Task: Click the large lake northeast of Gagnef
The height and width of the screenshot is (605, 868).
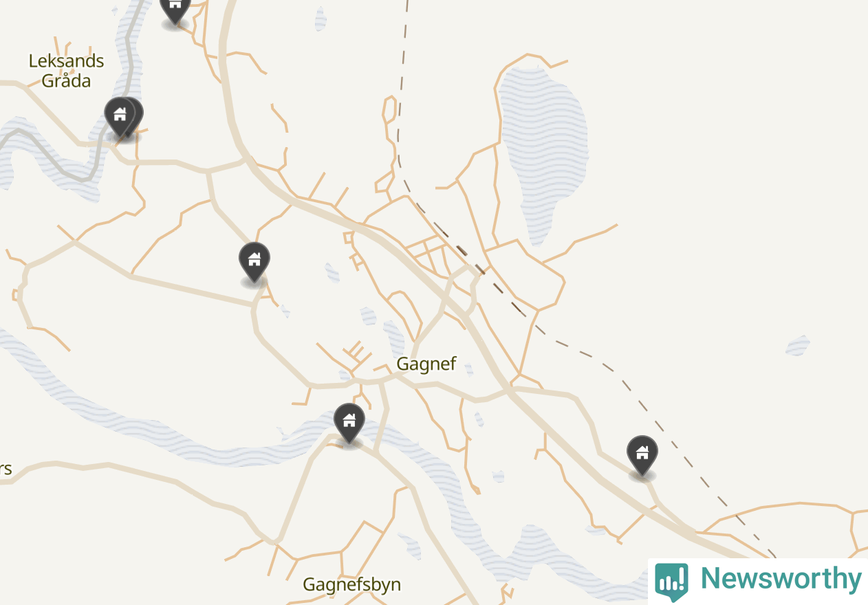Action: coord(543,151)
